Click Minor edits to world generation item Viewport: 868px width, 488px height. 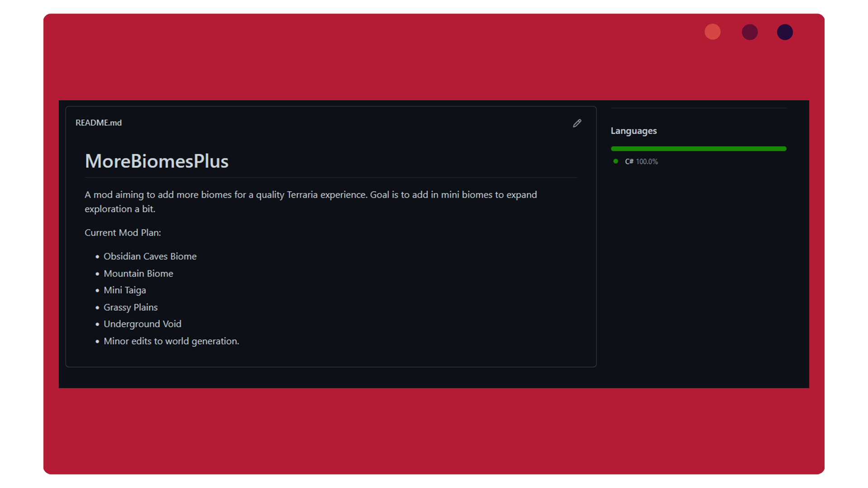(x=171, y=341)
